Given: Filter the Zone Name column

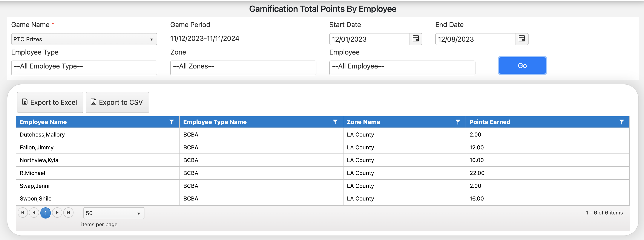Looking at the screenshot, I should [x=457, y=122].
